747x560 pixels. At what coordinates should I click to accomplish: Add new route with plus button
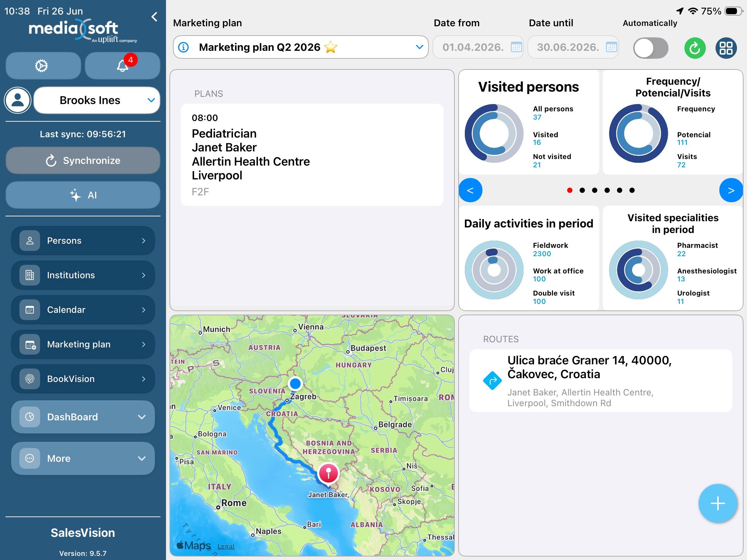coord(718,503)
